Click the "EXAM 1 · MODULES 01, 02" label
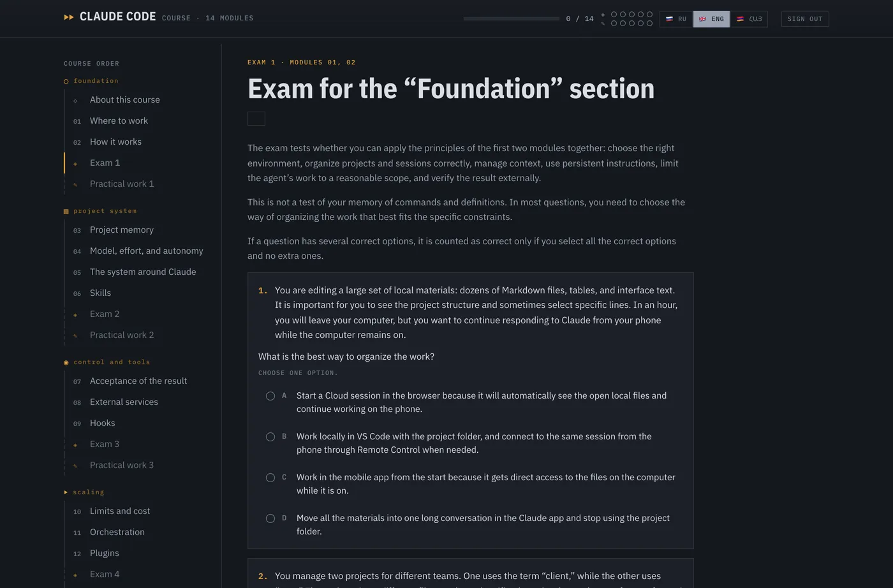The image size is (893, 588). coord(302,62)
